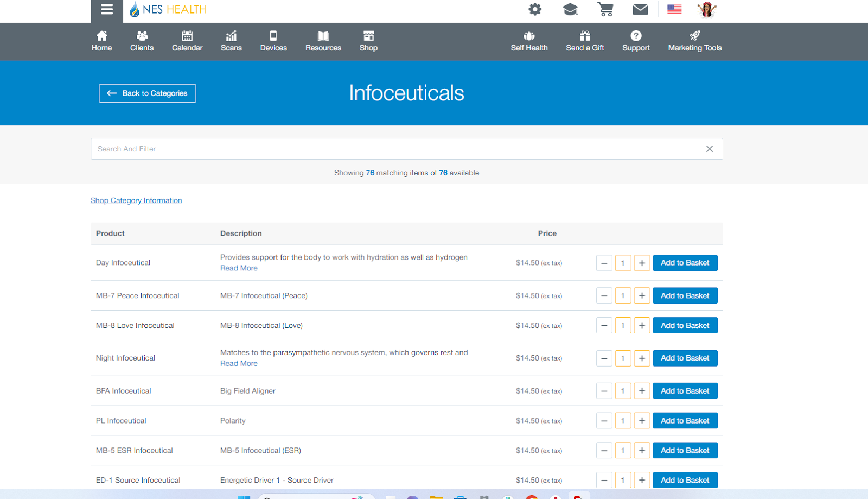Open the Support page
The height and width of the screenshot is (499, 868).
636,41
